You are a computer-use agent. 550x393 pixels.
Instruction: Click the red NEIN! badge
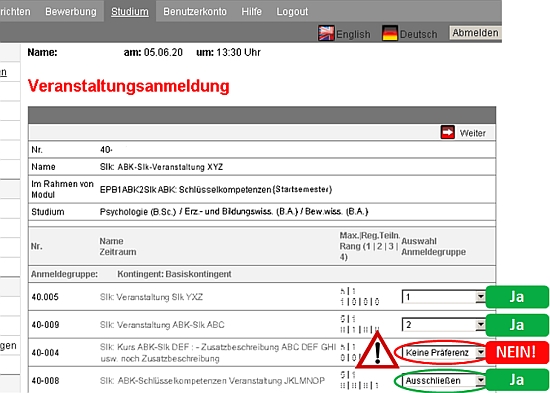coord(517,352)
